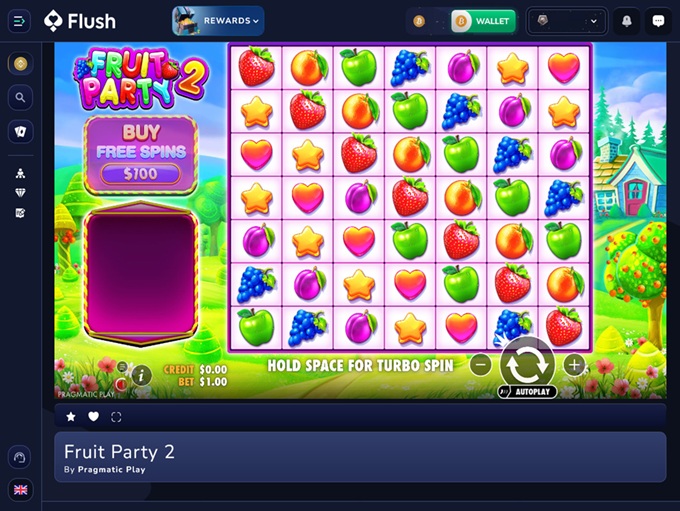The image size is (680, 511).
Task: Open the casino cards sidebar icon
Action: pyautogui.click(x=20, y=131)
